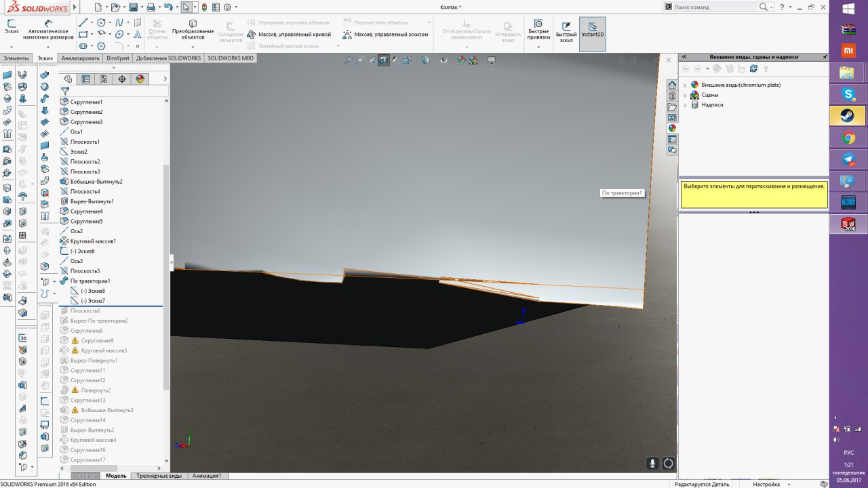This screenshot has width=868, height=488.
Task: Toggle Быстрый эскиз rapid sketch
Action: [x=566, y=31]
